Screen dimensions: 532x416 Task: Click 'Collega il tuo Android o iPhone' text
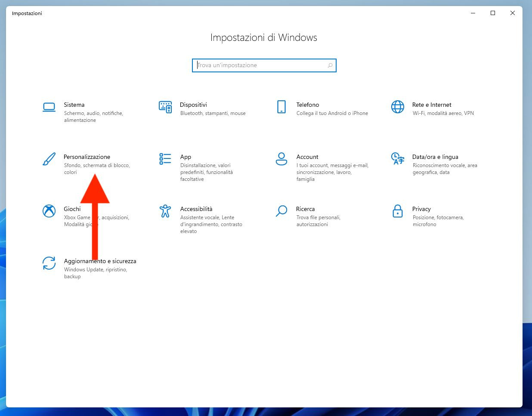point(332,113)
